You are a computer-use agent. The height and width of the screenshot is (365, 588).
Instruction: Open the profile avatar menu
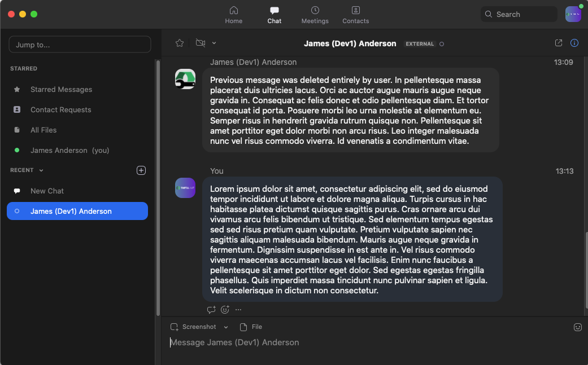(x=573, y=14)
